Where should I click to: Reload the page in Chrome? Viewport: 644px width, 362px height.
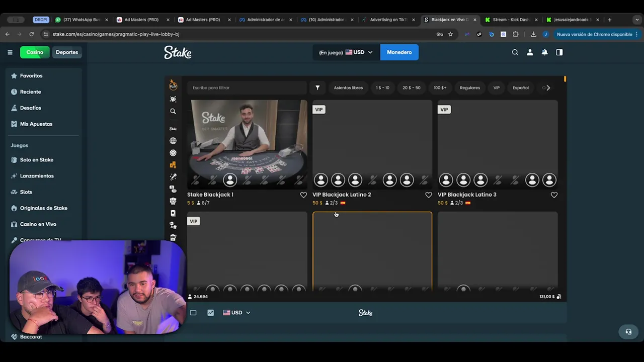31,34
